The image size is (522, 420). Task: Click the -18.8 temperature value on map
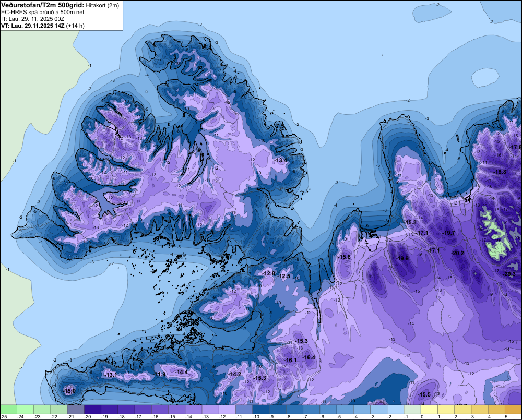pos(500,172)
